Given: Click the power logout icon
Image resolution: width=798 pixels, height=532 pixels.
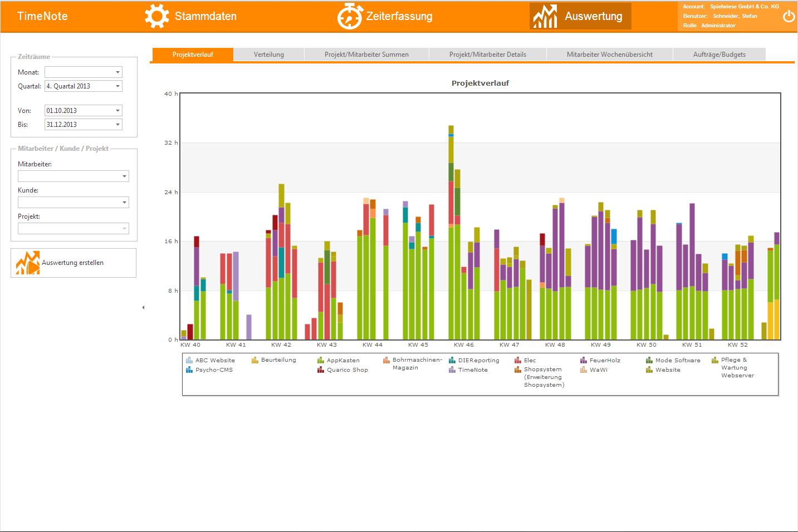Looking at the screenshot, I should 789,16.
